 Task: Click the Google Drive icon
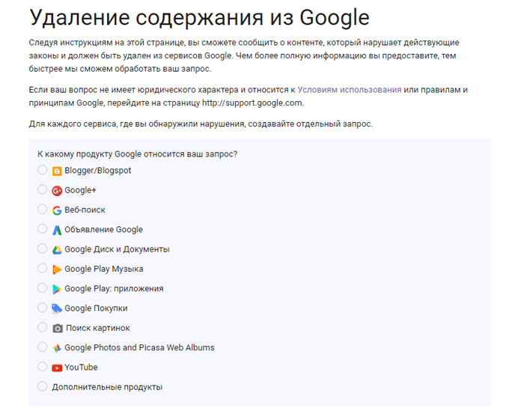pyautogui.click(x=57, y=249)
